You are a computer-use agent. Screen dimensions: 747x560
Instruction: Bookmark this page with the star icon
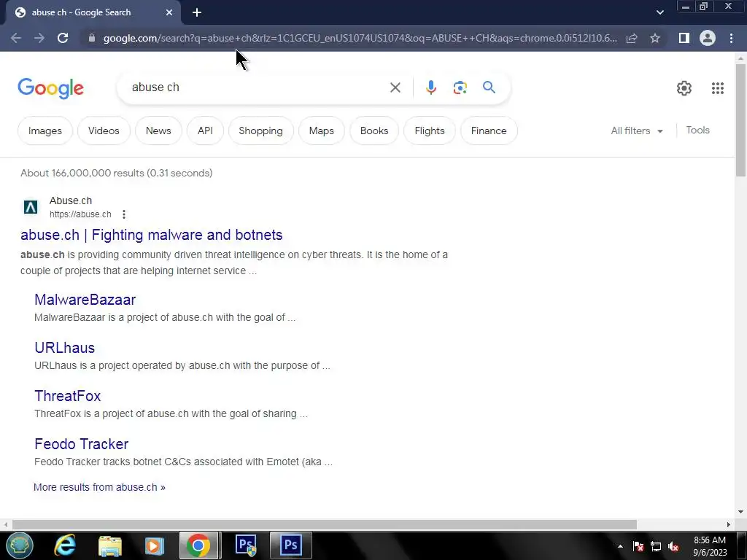[655, 38]
